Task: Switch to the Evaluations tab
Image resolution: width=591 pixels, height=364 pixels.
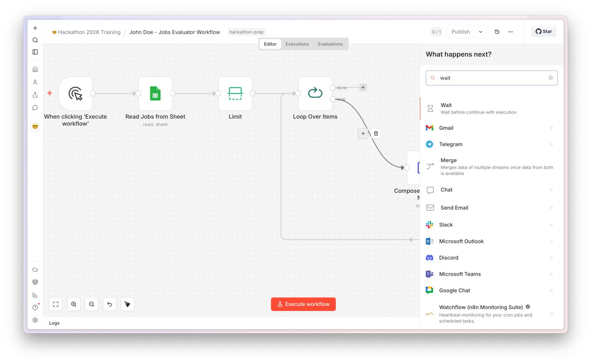Action: point(330,44)
